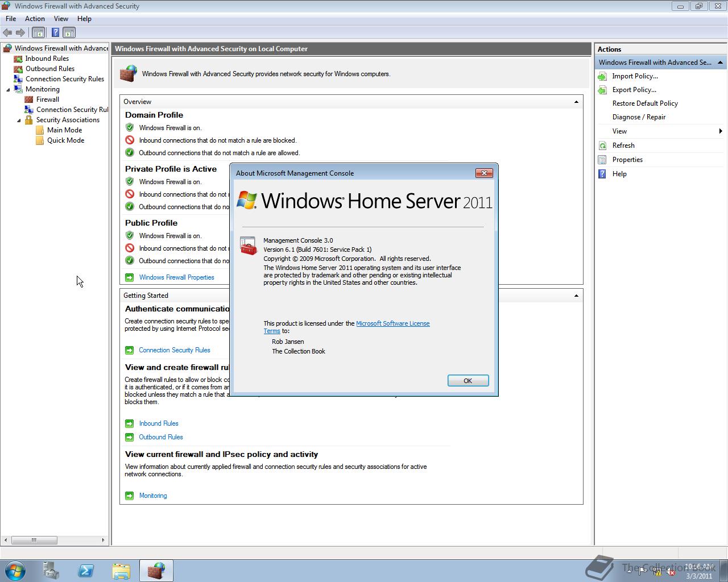Click the Management Console toolbox icon in dialog
Viewport: 728px width, 582px height.
249,246
